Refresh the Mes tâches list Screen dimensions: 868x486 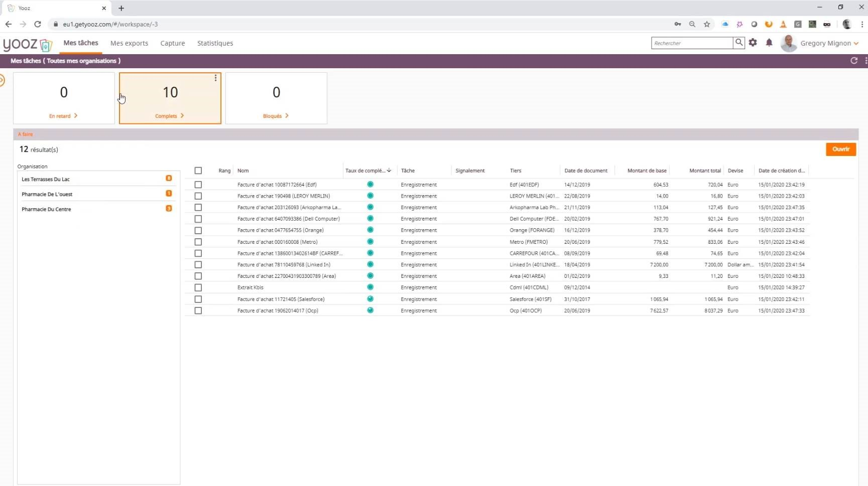(x=853, y=61)
